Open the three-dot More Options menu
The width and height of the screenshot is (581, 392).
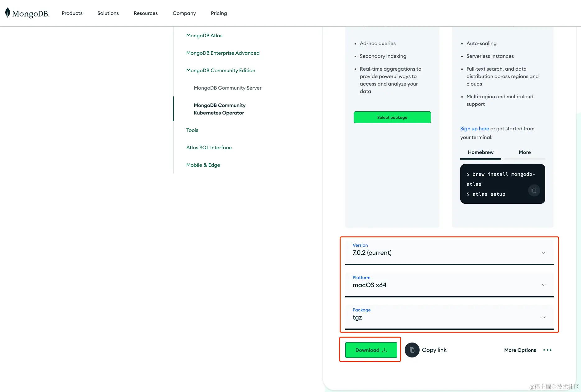pyautogui.click(x=547, y=350)
